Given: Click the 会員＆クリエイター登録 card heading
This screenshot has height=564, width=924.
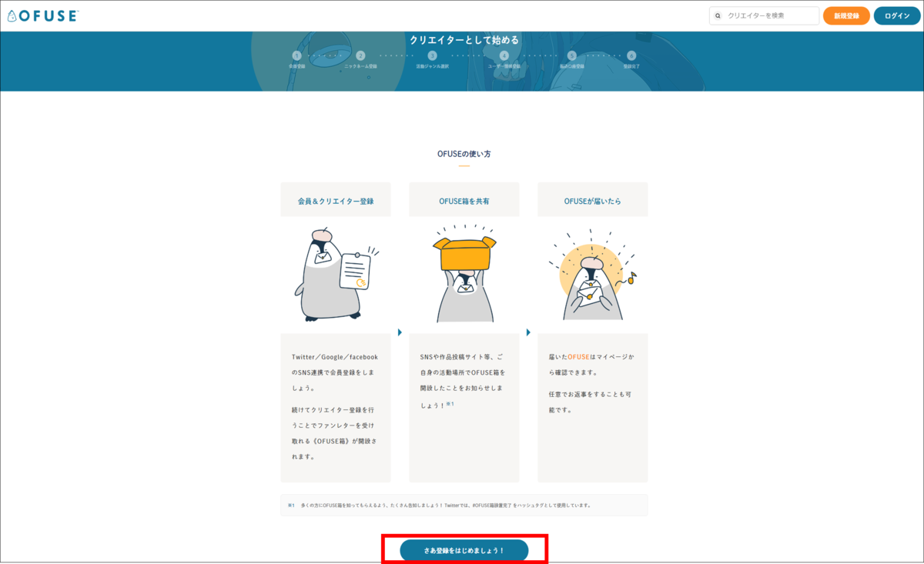Looking at the screenshot, I should coord(336,201).
